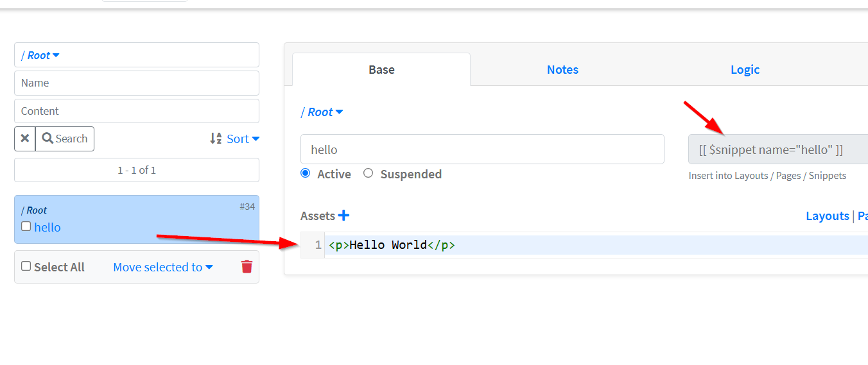Image resolution: width=868 pixels, height=365 pixels.
Task: Click into the Content filter field
Action: (137, 111)
